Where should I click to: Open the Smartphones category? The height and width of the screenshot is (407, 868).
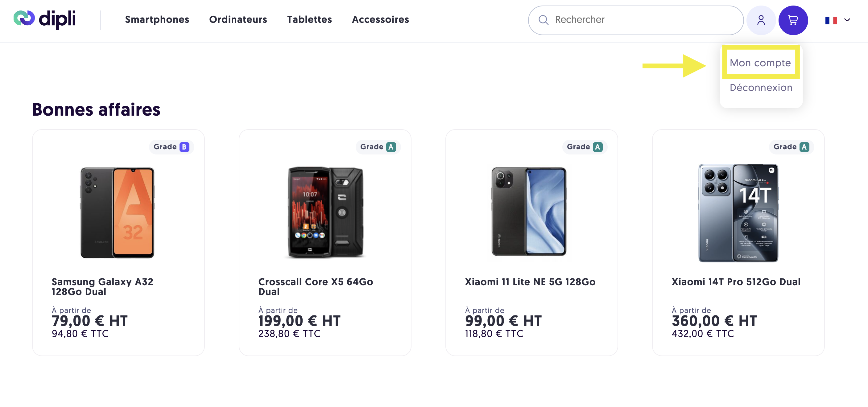157,19
